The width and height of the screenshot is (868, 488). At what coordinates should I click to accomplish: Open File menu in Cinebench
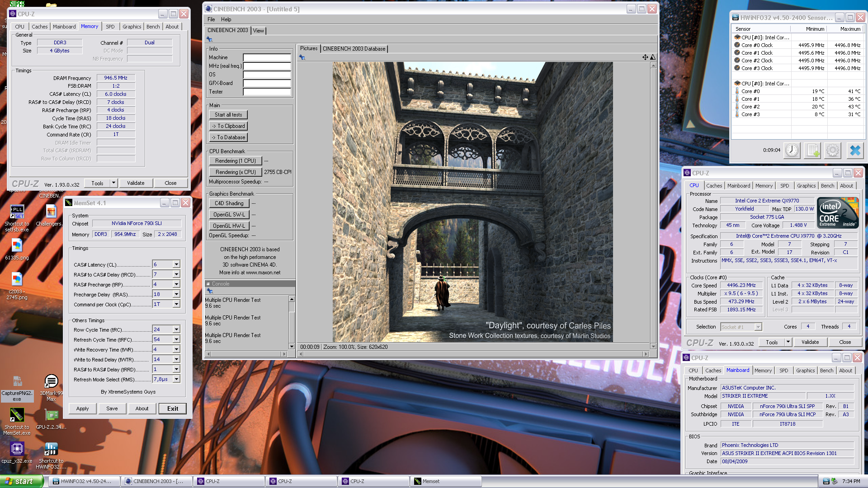(211, 19)
